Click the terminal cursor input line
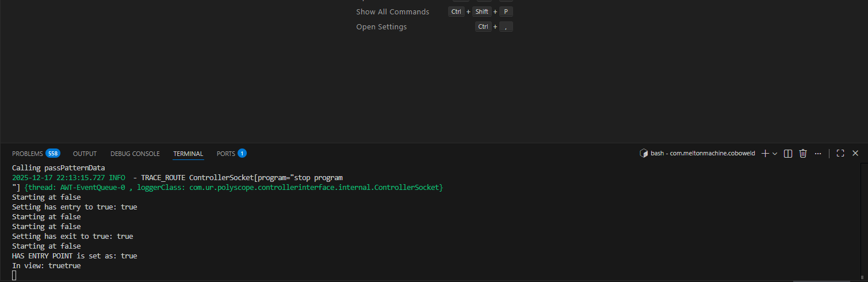Screen dimensions: 868x282 pos(14,276)
